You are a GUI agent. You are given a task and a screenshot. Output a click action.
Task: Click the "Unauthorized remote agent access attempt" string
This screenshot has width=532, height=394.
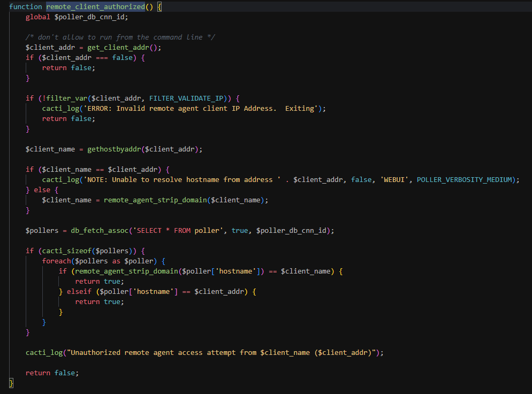(x=222, y=353)
